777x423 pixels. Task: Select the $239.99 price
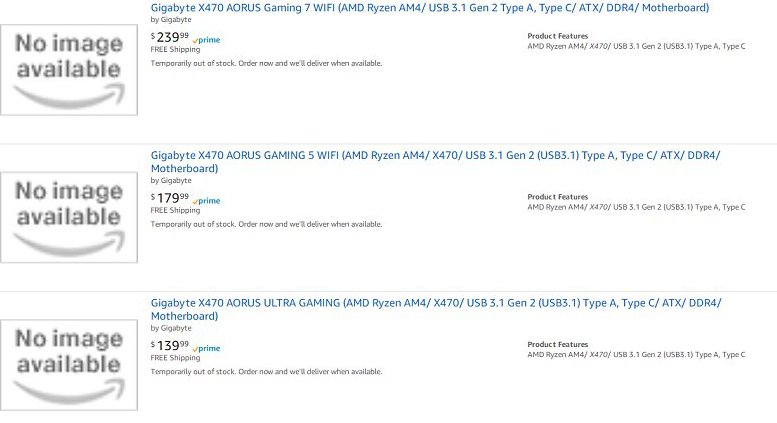170,37
